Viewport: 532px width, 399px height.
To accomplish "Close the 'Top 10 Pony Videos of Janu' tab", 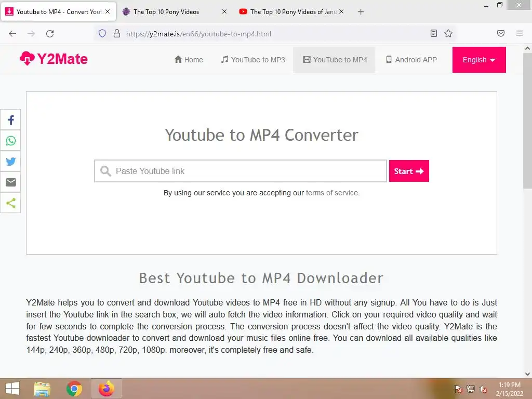I will [x=341, y=11].
